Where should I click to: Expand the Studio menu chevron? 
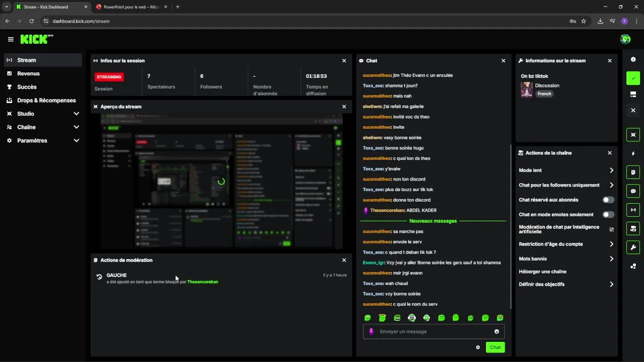click(76, 114)
